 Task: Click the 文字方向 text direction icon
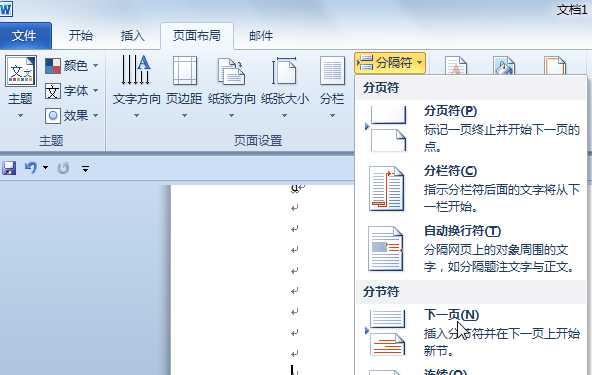pos(136,70)
